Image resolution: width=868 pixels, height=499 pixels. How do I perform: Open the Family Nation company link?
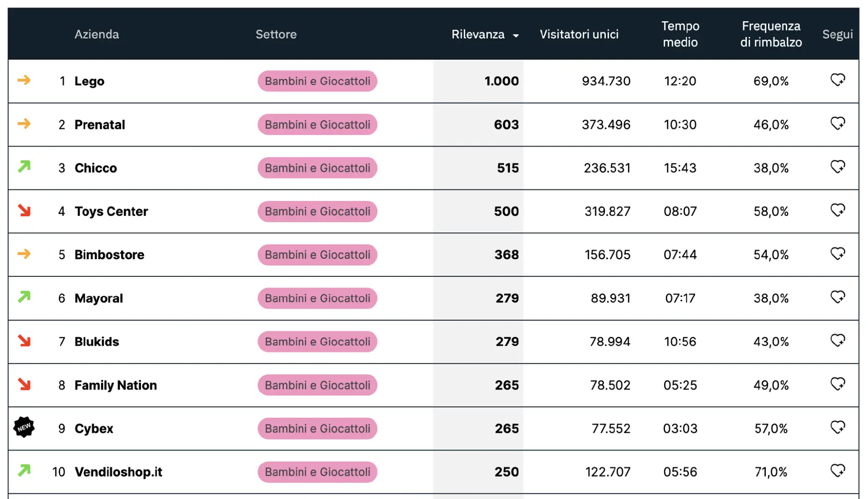pyautogui.click(x=116, y=385)
